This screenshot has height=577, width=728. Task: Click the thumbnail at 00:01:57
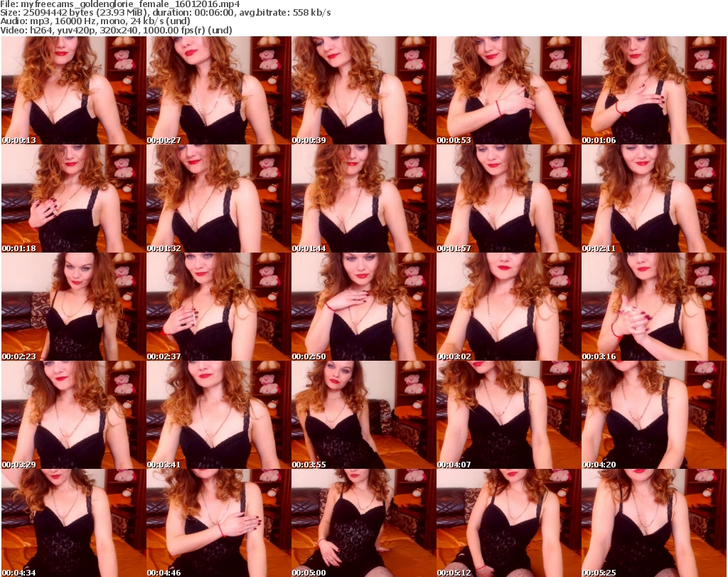[508, 198]
